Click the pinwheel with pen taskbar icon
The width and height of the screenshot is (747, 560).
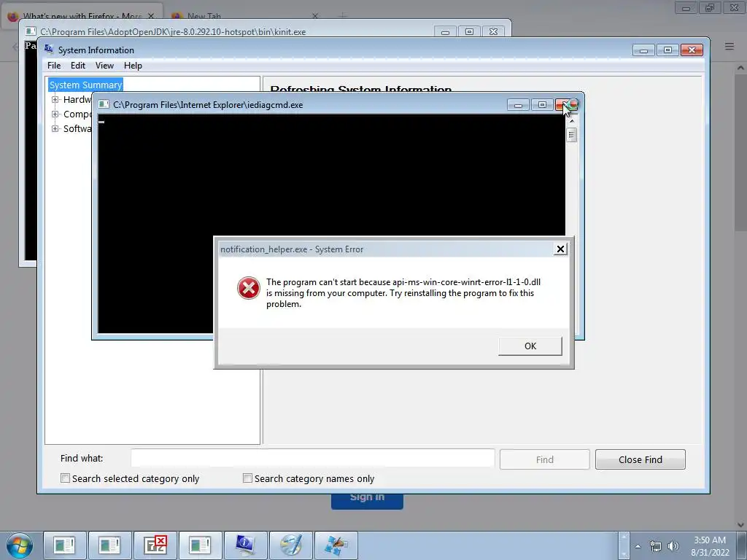click(x=336, y=545)
